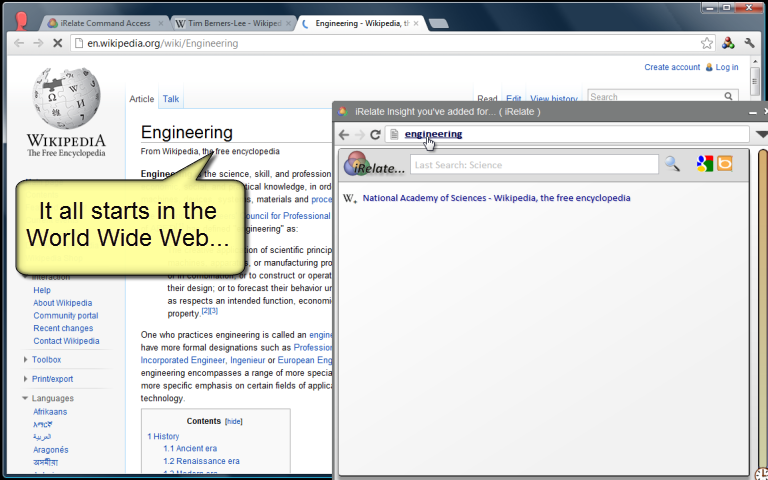Click the Wikipedia globe logo
Viewport: 768px width, 480px height.
point(66,99)
